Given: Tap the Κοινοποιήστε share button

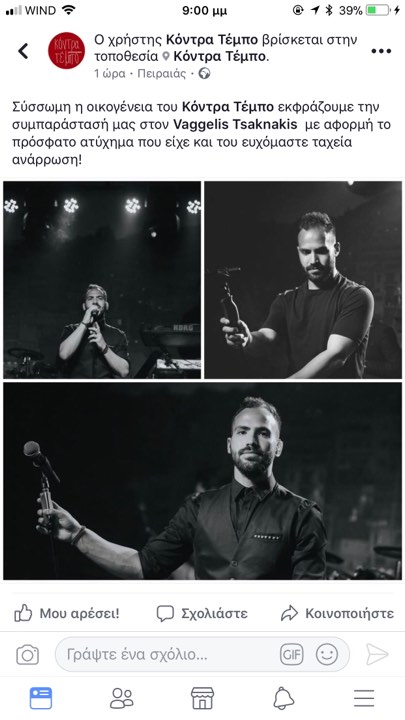Looking at the screenshot, I should point(338,613).
